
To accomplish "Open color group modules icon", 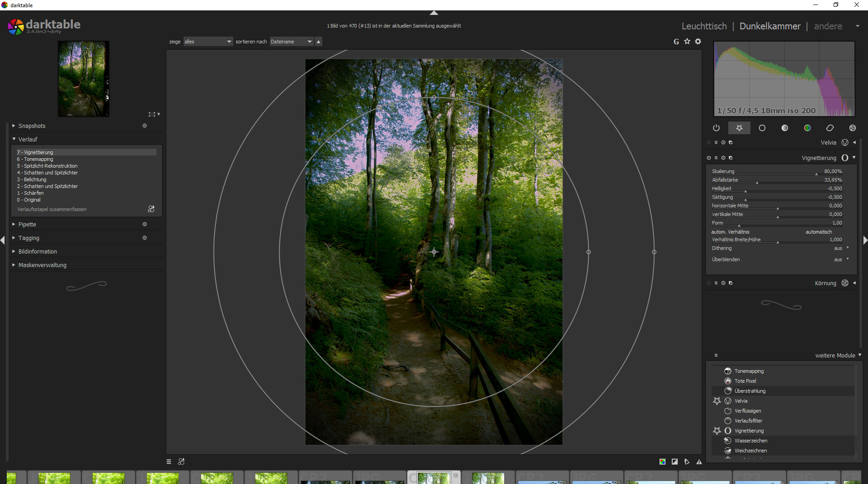I will click(x=807, y=128).
